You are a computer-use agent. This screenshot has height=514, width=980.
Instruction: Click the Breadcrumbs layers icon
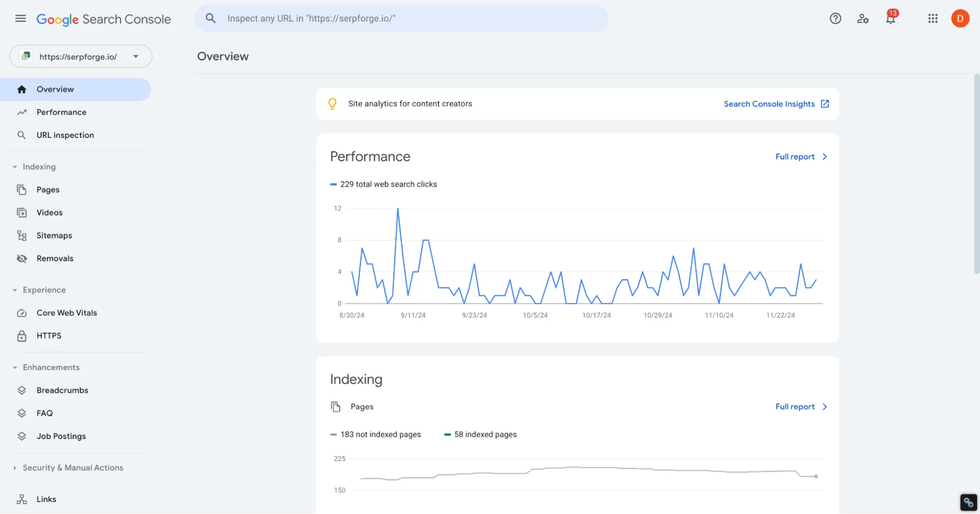click(22, 390)
